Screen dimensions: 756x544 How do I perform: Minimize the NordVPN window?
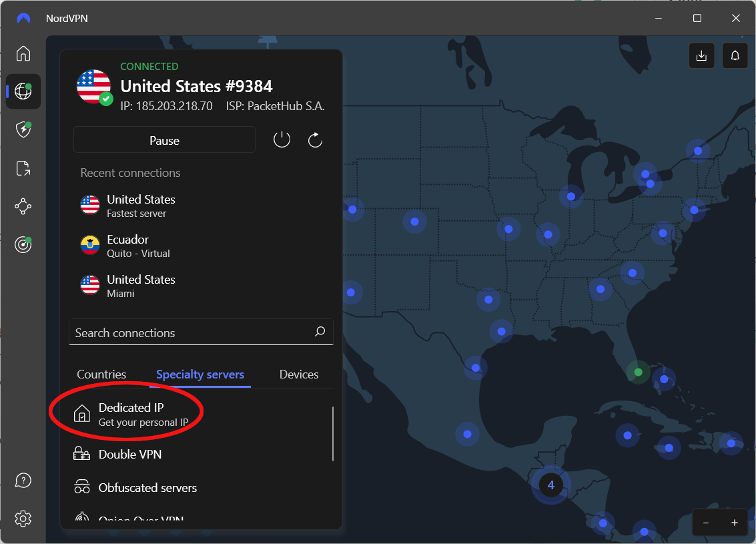coord(659,18)
